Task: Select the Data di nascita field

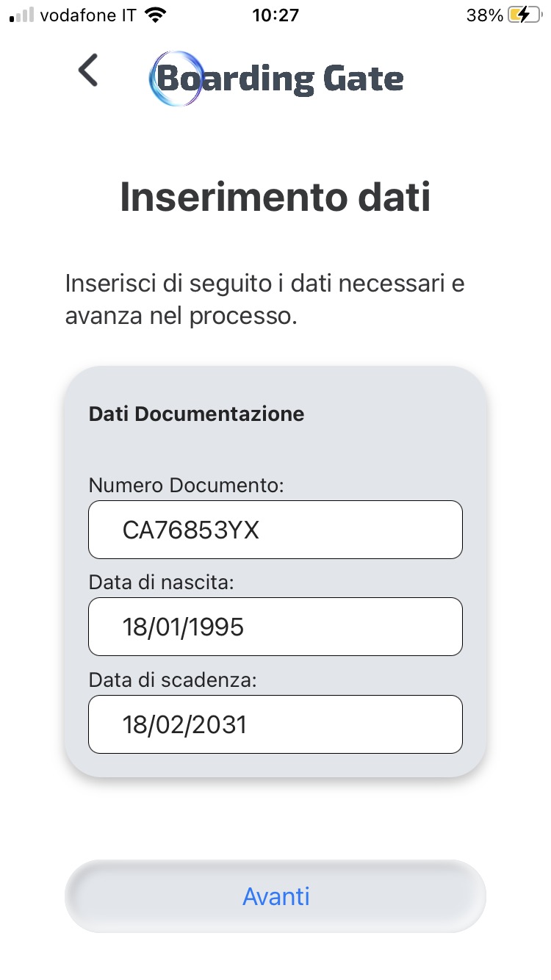Action: click(x=275, y=627)
